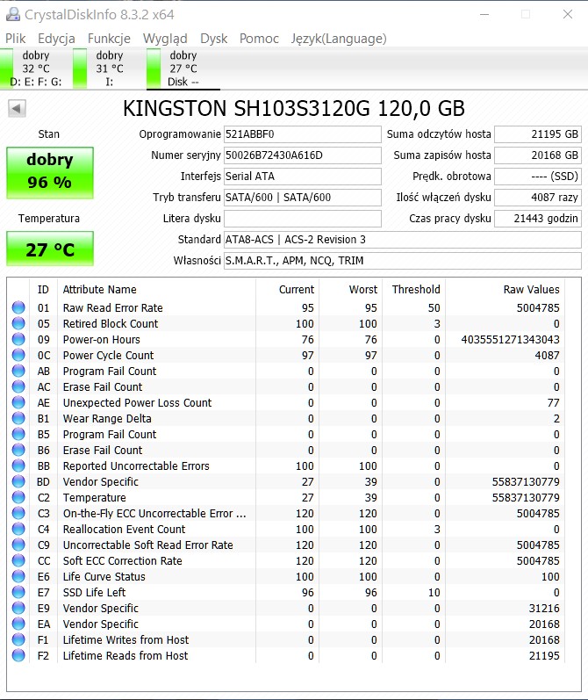This screenshot has height=700, width=588.
Task: Click status circle for Unexpected Power Loss Count
Action: tap(18, 402)
